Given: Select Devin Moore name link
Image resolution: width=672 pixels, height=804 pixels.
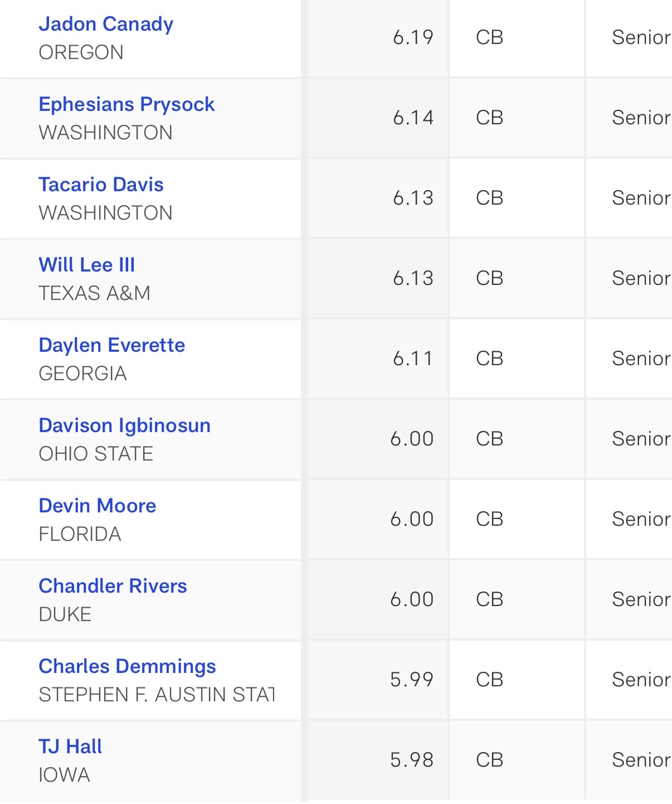Looking at the screenshot, I should click(x=98, y=506).
